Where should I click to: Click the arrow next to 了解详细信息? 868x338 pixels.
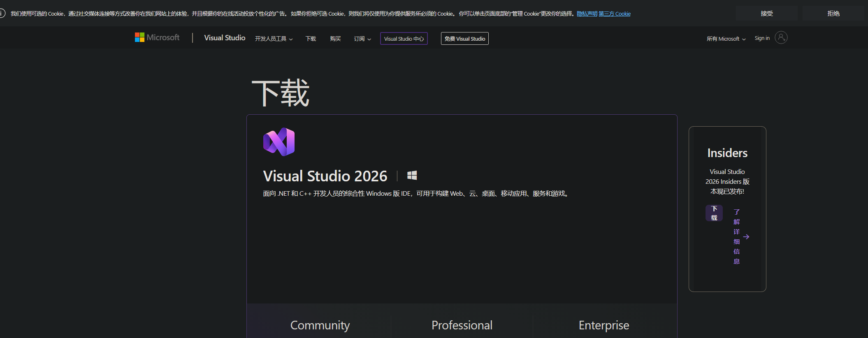pyautogui.click(x=746, y=237)
